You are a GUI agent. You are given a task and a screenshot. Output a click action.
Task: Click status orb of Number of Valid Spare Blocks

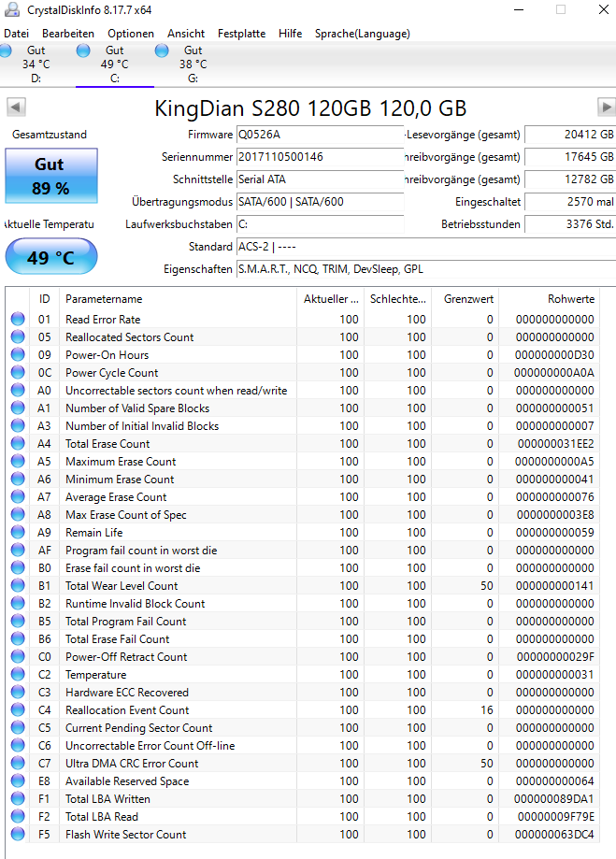coord(18,408)
